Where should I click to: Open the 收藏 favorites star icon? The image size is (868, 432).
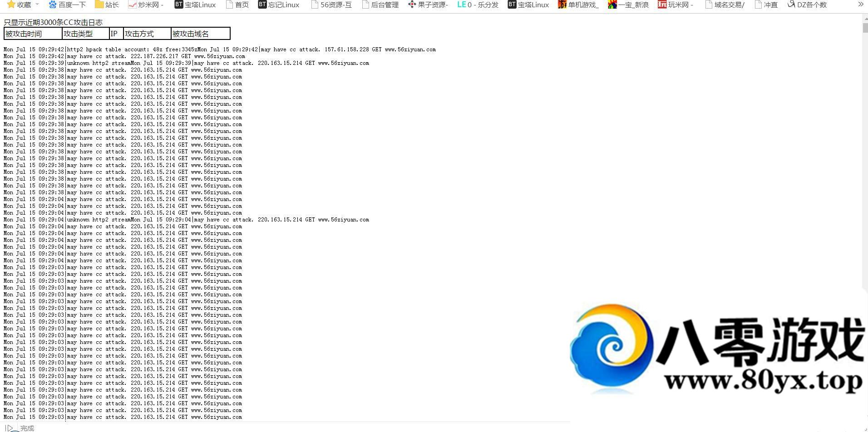11,5
